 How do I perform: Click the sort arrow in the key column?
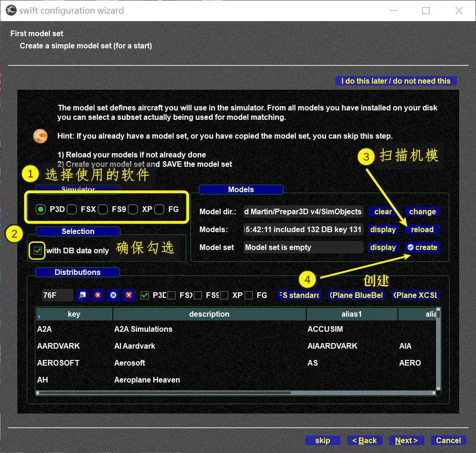[x=39, y=317]
